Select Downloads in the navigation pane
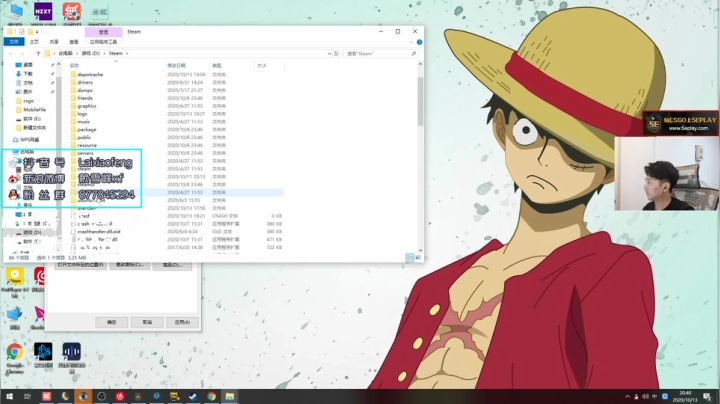720x404 pixels. (x=28, y=73)
